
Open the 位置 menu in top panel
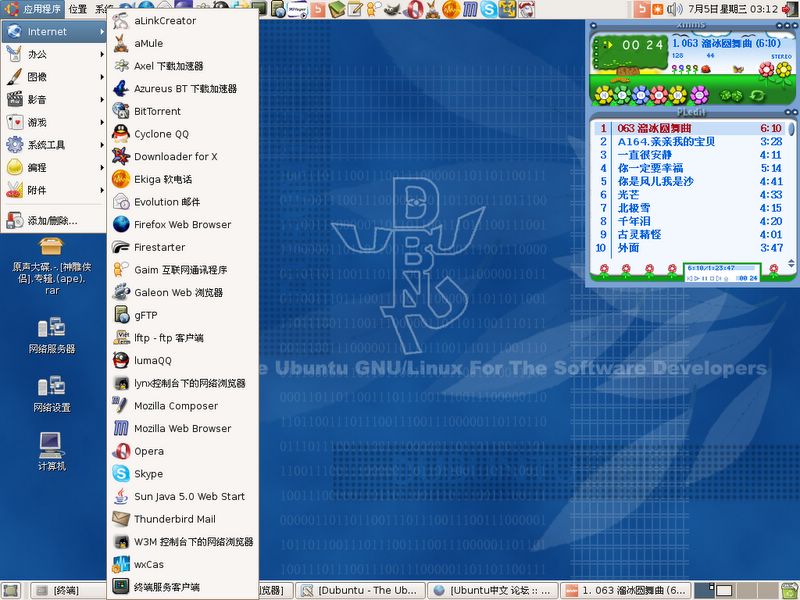pyautogui.click(x=78, y=9)
